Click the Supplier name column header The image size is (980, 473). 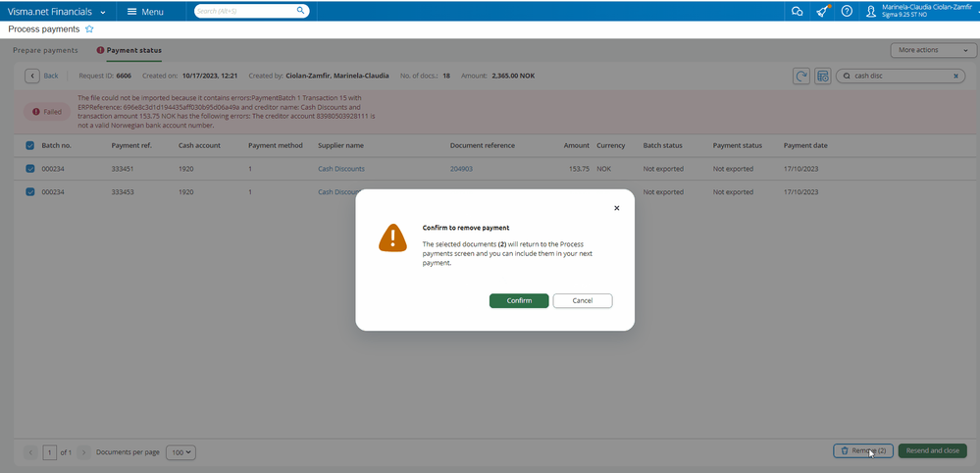(340, 145)
